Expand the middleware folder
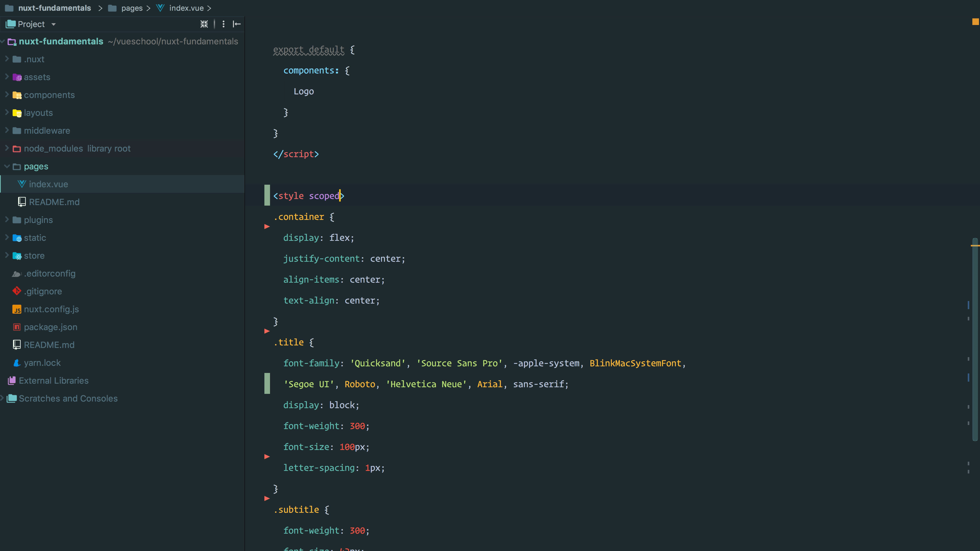This screenshot has height=551, width=980. pyautogui.click(x=6, y=130)
